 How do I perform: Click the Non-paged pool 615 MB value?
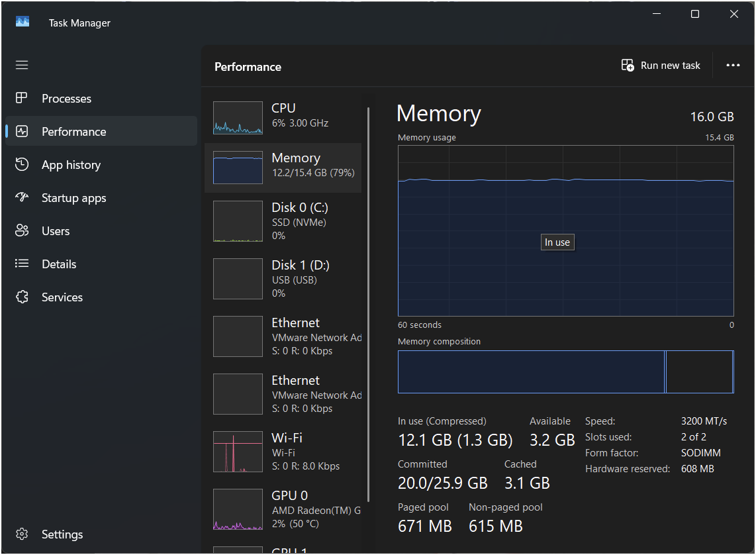pyautogui.click(x=496, y=526)
